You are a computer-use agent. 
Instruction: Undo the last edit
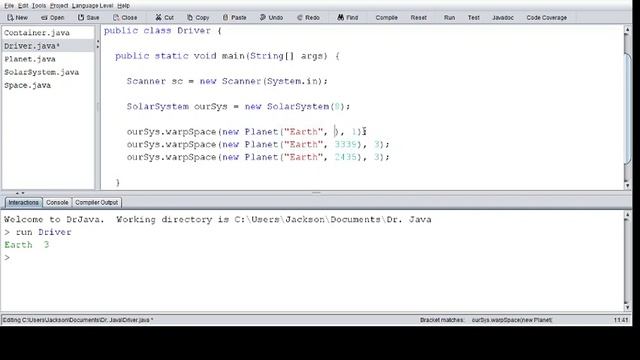click(271, 18)
